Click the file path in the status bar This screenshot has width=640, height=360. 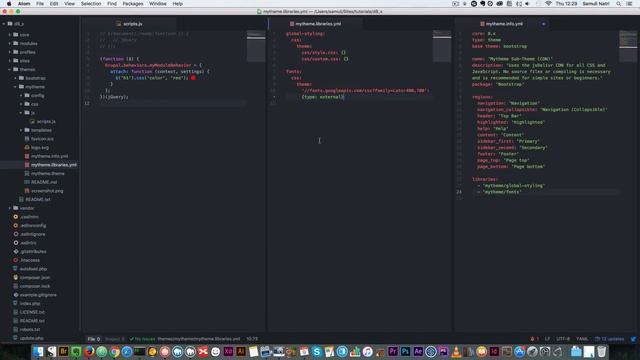point(199,339)
